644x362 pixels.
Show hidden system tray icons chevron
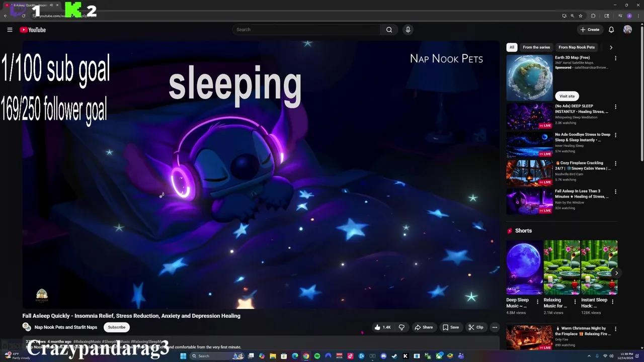click(589, 356)
